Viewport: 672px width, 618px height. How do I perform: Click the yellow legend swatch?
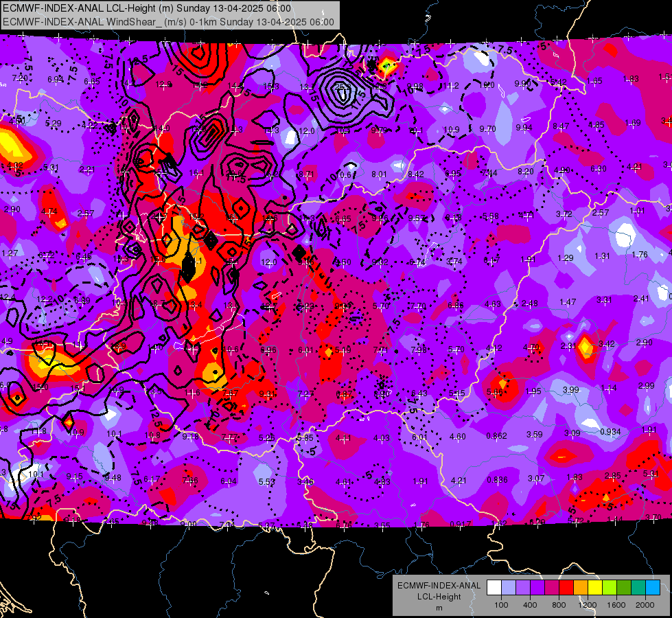pyautogui.click(x=595, y=588)
